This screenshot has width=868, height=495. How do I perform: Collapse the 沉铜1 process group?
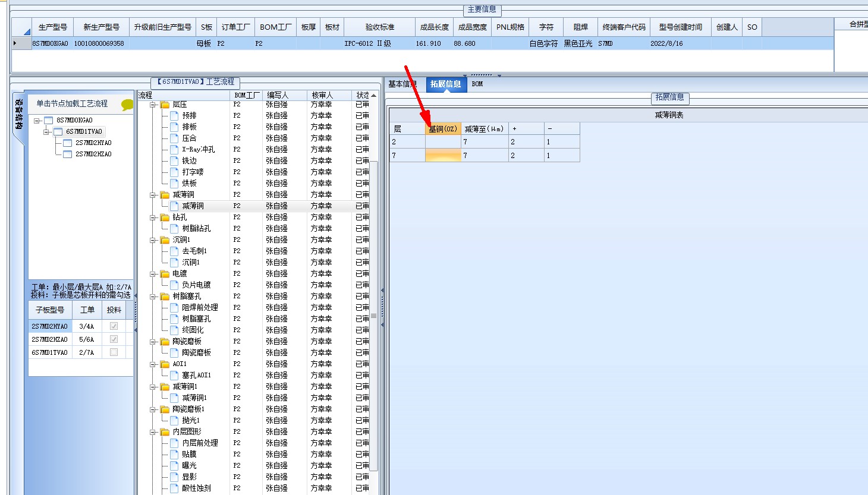pyautogui.click(x=153, y=239)
